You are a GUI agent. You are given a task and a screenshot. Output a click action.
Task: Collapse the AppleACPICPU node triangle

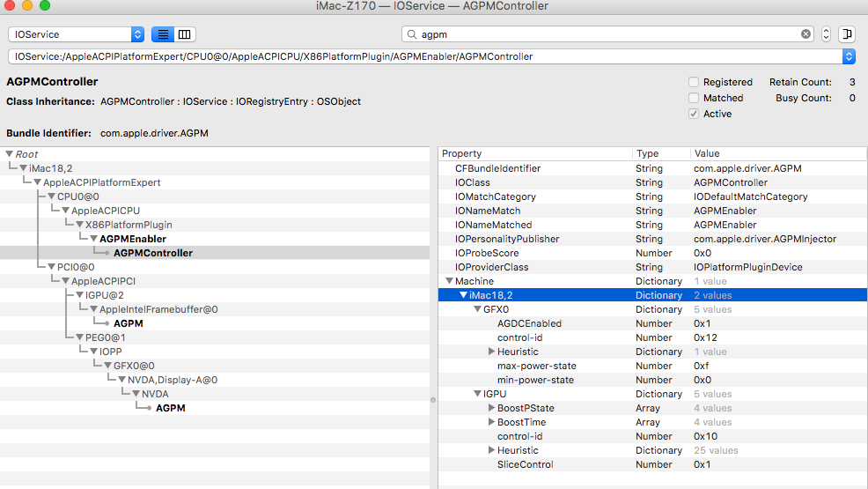pyautogui.click(x=65, y=211)
